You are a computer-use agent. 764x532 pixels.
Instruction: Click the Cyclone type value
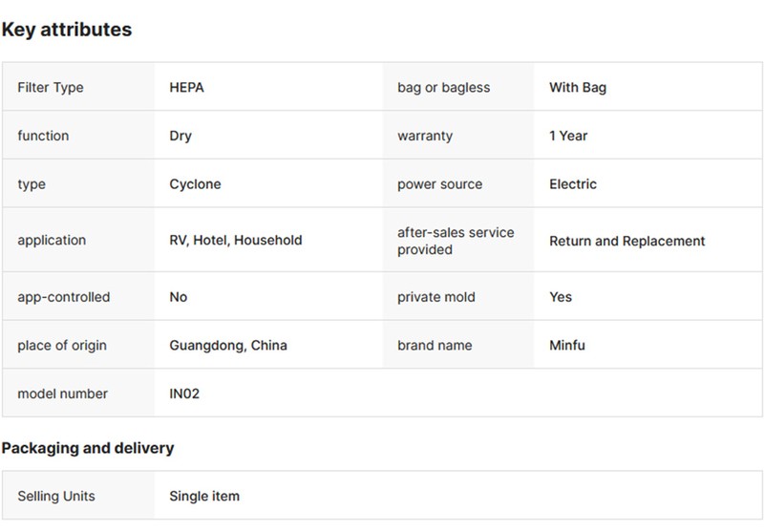[195, 184]
